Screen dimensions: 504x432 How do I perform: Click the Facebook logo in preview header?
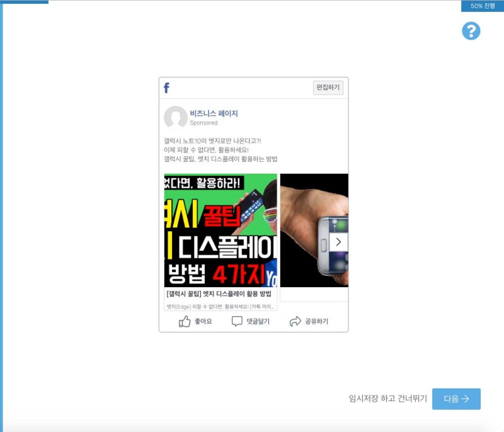[166, 88]
